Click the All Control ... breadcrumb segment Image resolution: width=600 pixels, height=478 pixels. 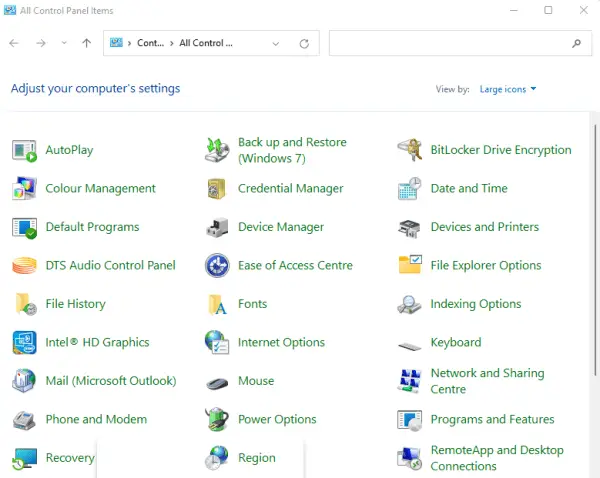pyautogui.click(x=206, y=43)
